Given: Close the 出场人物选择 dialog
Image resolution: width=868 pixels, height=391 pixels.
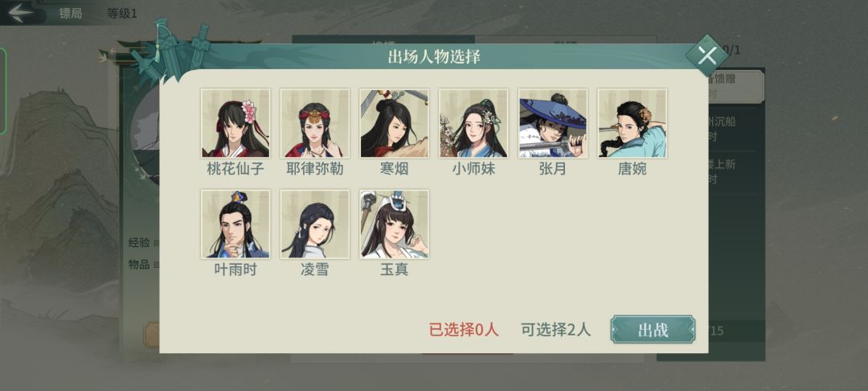Looking at the screenshot, I should coord(707,56).
